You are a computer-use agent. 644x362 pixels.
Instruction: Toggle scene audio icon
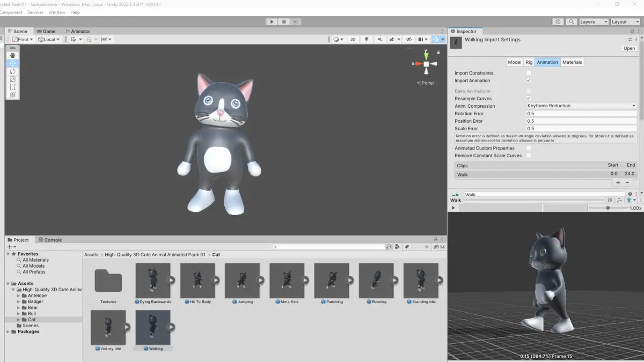tap(380, 39)
